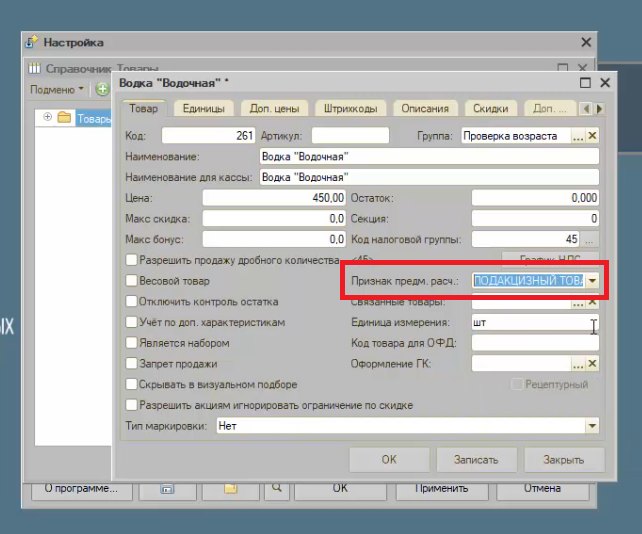Open the Скидки tab

point(491,109)
